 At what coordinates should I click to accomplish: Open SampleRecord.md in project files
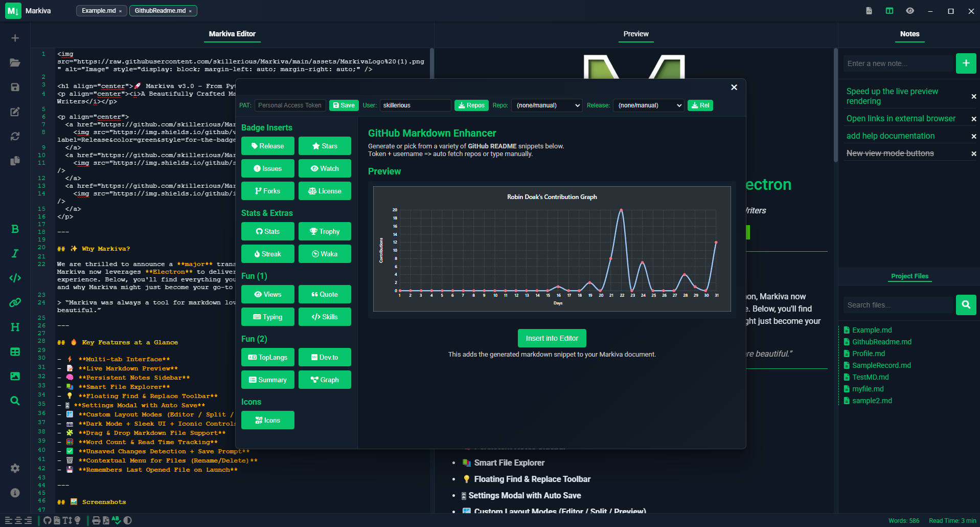(x=881, y=365)
